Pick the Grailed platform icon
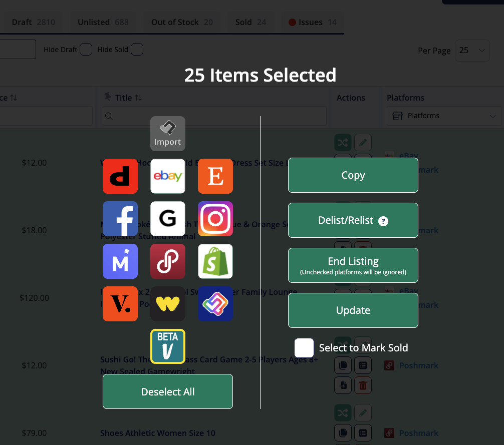This screenshot has height=445, width=504. (x=168, y=219)
